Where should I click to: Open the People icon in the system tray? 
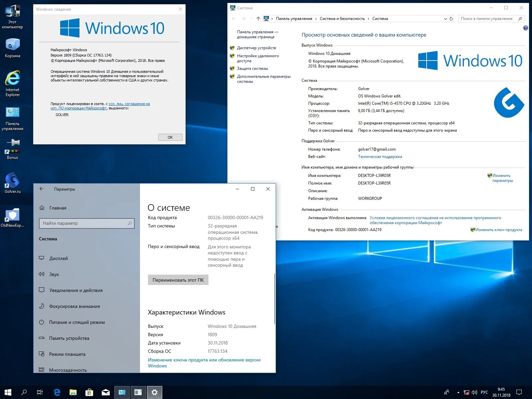447,392
